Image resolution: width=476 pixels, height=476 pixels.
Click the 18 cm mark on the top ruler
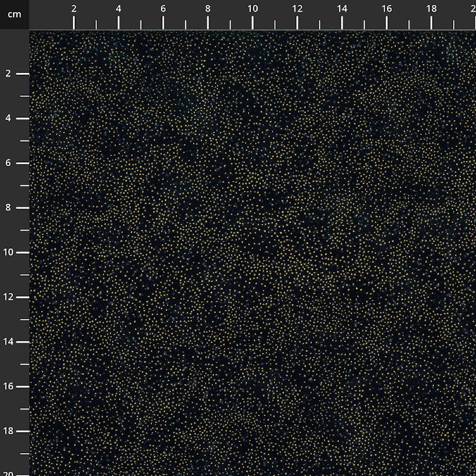coord(431,9)
